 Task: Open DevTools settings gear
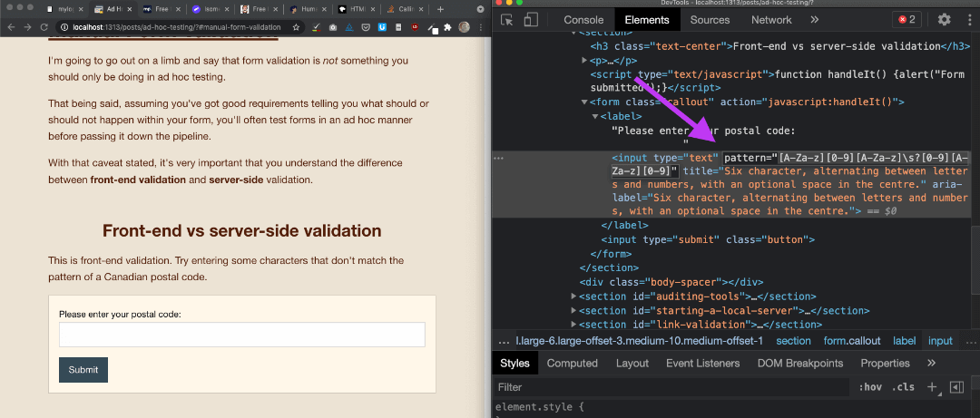click(x=944, y=19)
